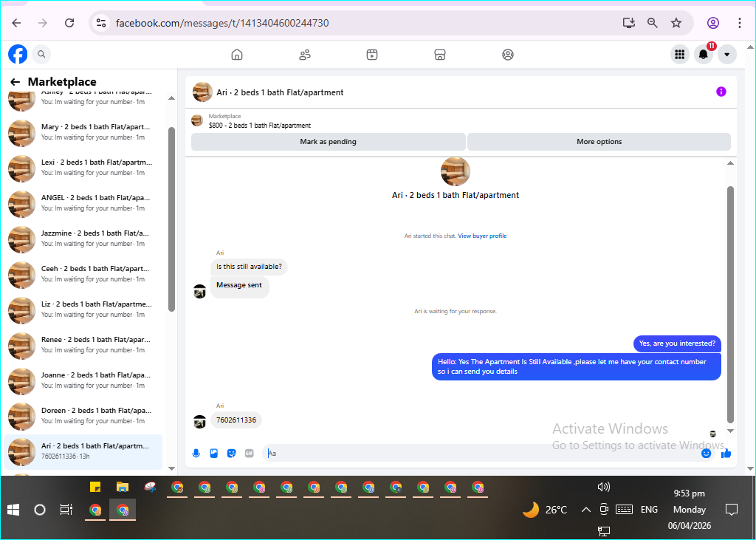
Task: Open Facebook home via logo
Action: point(18,54)
